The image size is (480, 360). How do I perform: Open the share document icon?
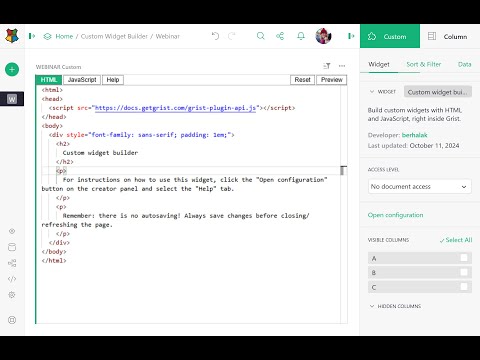pyautogui.click(x=280, y=36)
